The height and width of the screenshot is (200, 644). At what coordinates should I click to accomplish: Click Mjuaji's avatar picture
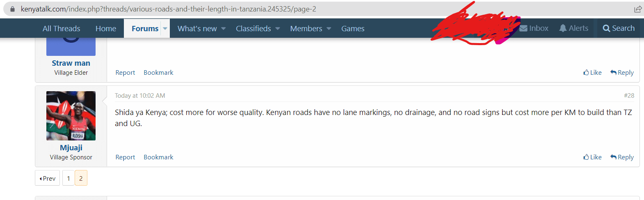[71, 116]
